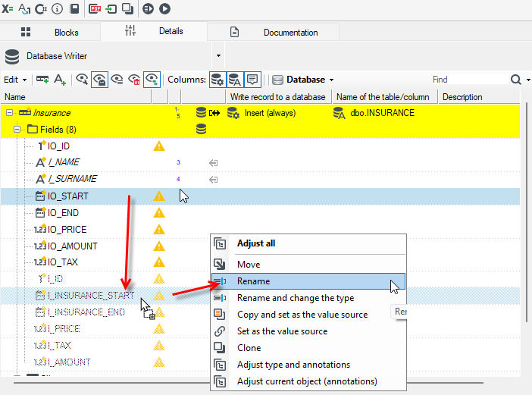Switch to the Blocks tab
Viewport: 532px width, 395px height.
50,33
